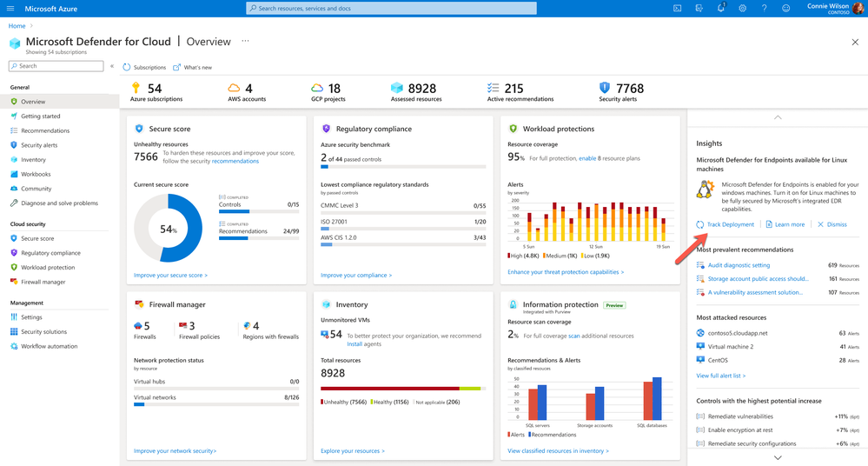Click the scan link in Information protection
Image resolution: width=868 pixels, height=466 pixels.
574,336
